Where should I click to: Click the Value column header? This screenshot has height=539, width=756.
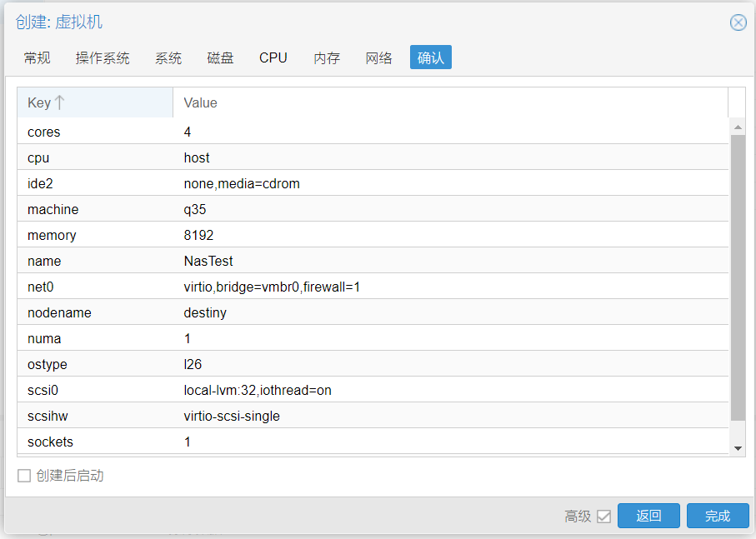pyautogui.click(x=450, y=102)
